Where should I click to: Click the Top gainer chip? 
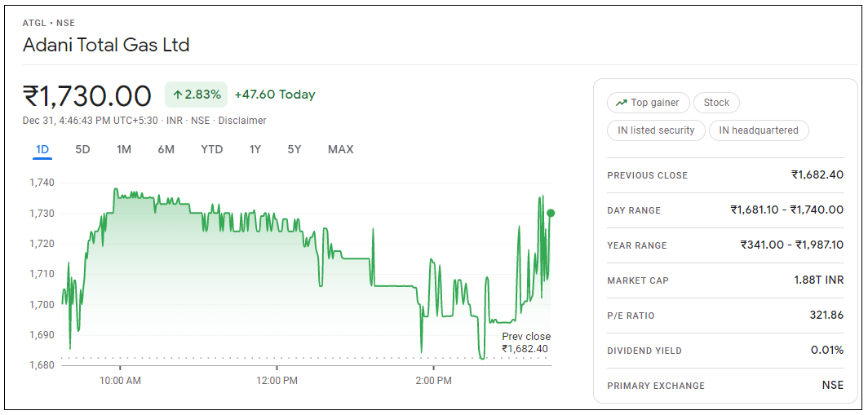tap(649, 103)
